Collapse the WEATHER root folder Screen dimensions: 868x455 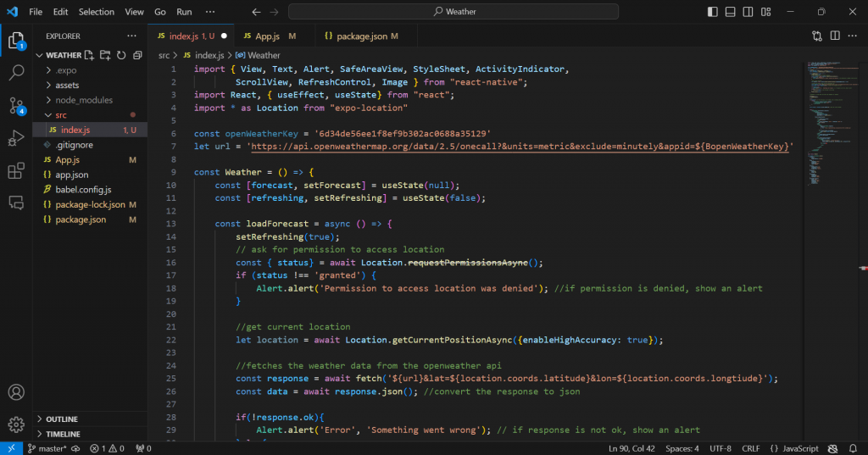[x=39, y=55]
